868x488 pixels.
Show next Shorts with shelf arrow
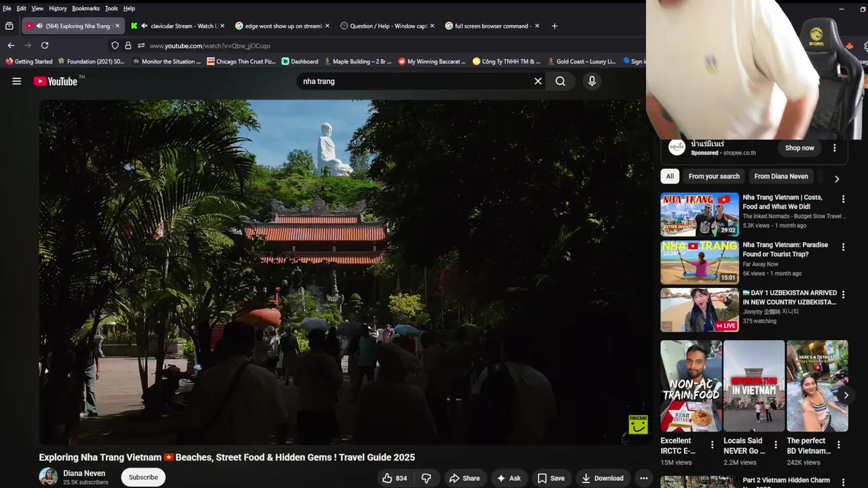tap(846, 395)
